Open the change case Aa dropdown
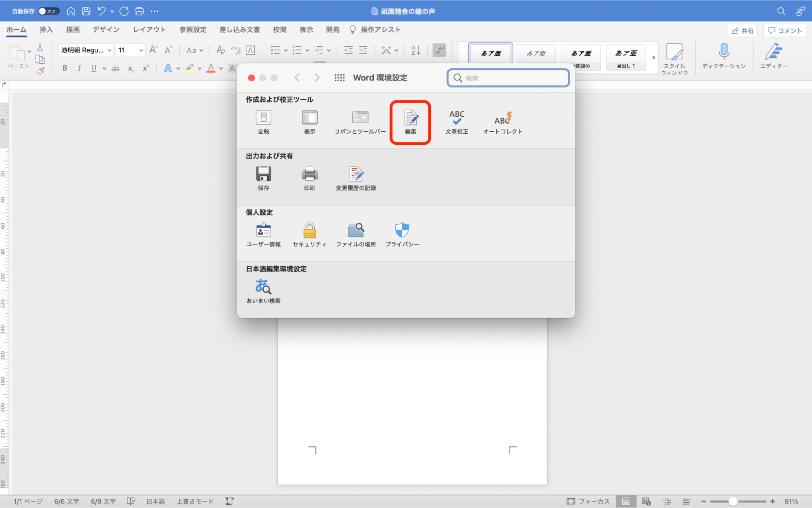The image size is (812, 508). (195, 50)
